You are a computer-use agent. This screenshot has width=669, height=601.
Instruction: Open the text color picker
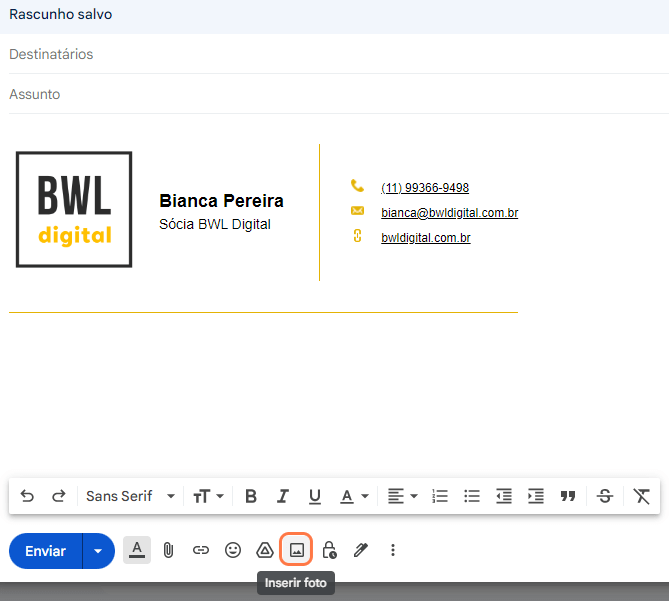(354, 496)
